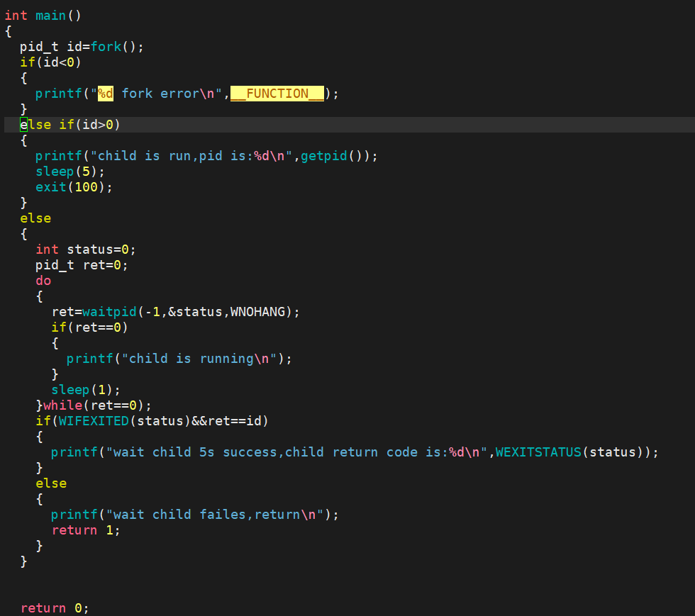Viewport: 695px width, 616px height.
Task: Click WEXITSTATUS(status) expression
Action: [x=569, y=452]
